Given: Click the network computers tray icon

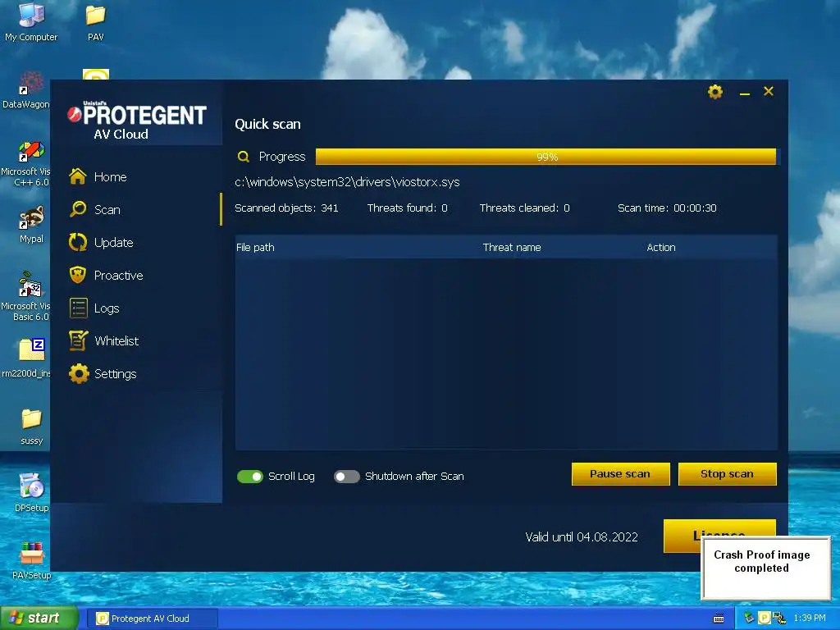Looking at the screenshot, I should coord(779,619).
